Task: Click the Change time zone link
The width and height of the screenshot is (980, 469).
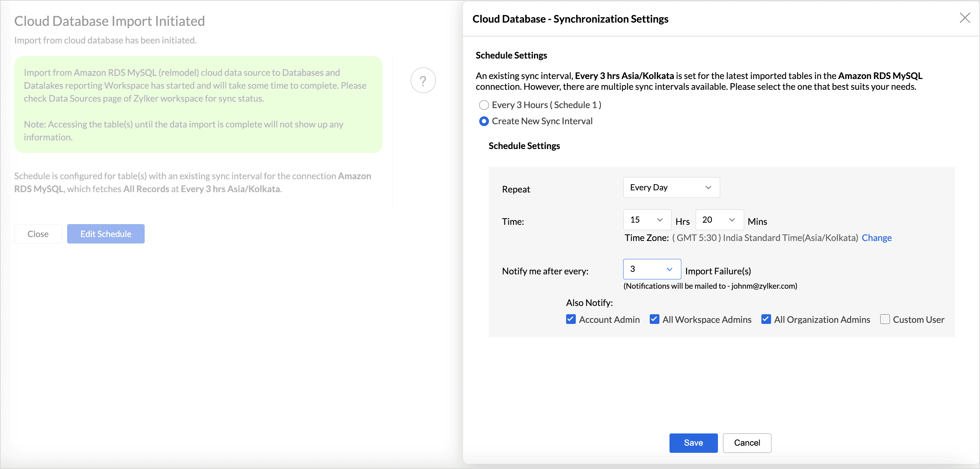Action: (x=877, y=238)
